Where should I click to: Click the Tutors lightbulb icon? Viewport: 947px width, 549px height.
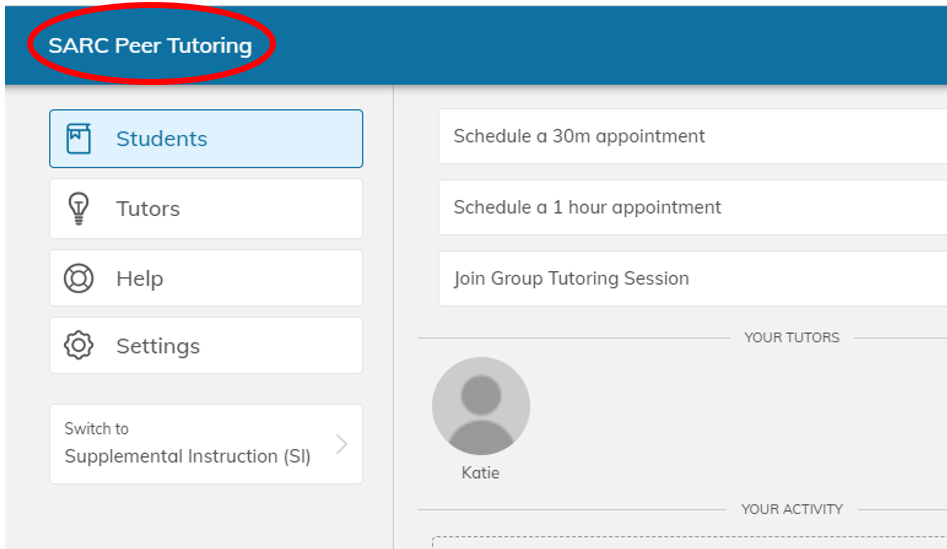point(78,208)
